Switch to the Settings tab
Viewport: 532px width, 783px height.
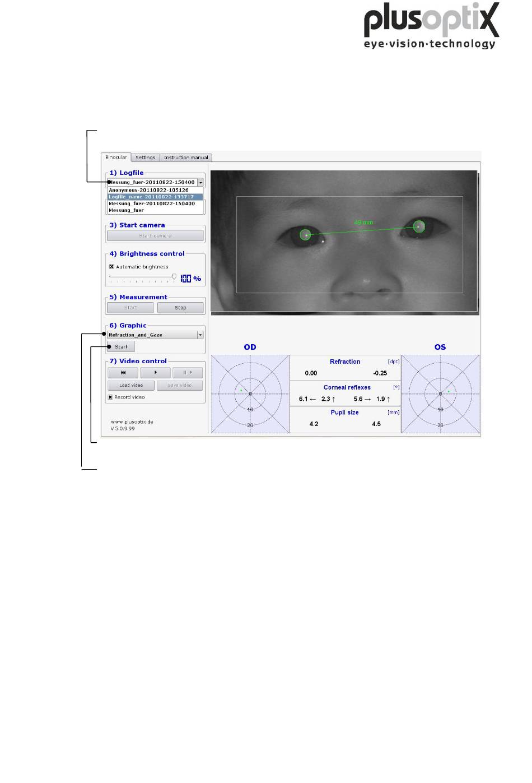pos(145,157)
